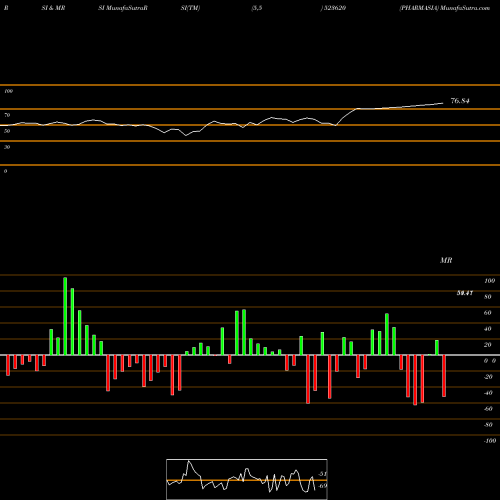Click the 0 label on the RSI axis

pos(5,171)
